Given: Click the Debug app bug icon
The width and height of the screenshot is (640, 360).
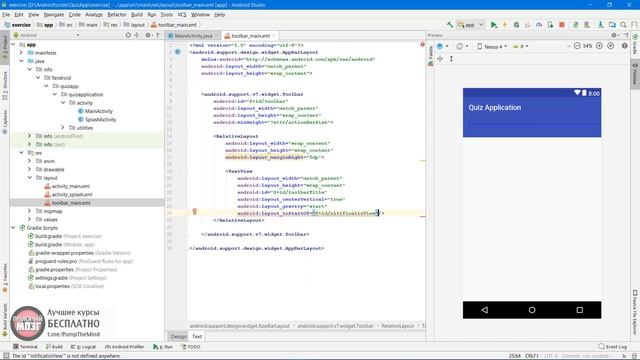Looking at the screenshot, I should [x=516, y=25].
